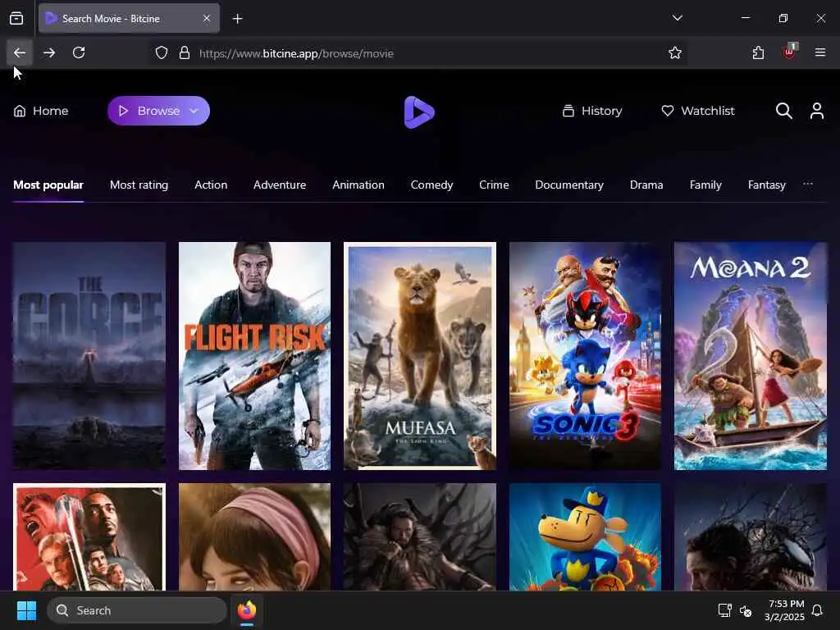Viewport: 840px width, 630px height.
Task: Open the muted volume tray icon
Action: point(746,610)
